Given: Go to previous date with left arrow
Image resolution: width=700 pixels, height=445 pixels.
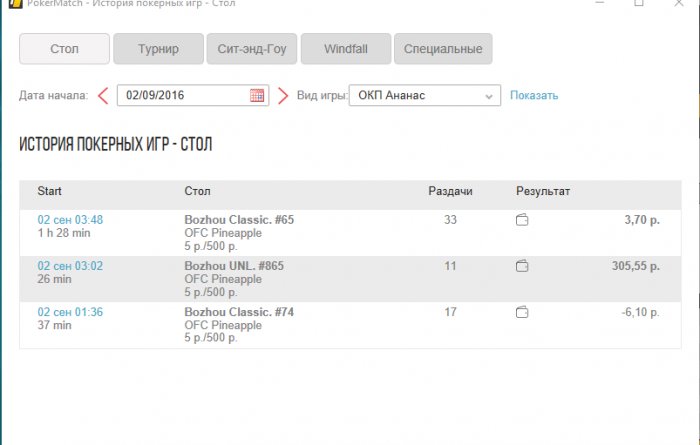Looking at the screenshot, I should [x=102, y=96].
